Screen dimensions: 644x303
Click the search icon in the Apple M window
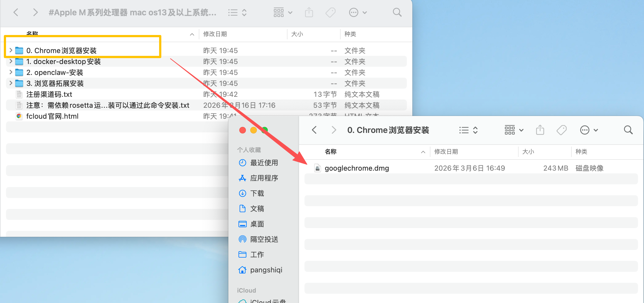397,12
